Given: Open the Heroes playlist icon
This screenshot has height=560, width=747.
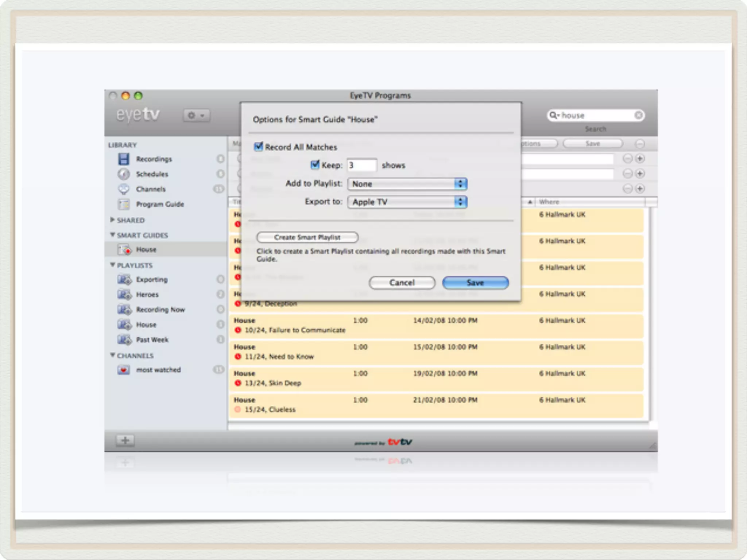Looking at the screenshot, I should click(x=124, y=295).
